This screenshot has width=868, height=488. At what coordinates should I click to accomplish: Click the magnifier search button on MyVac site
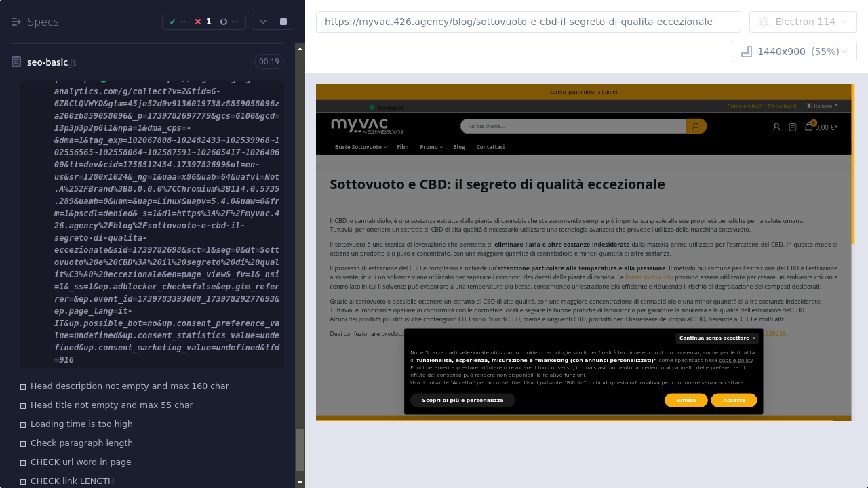pyautogui.click(x=696, y=126)
